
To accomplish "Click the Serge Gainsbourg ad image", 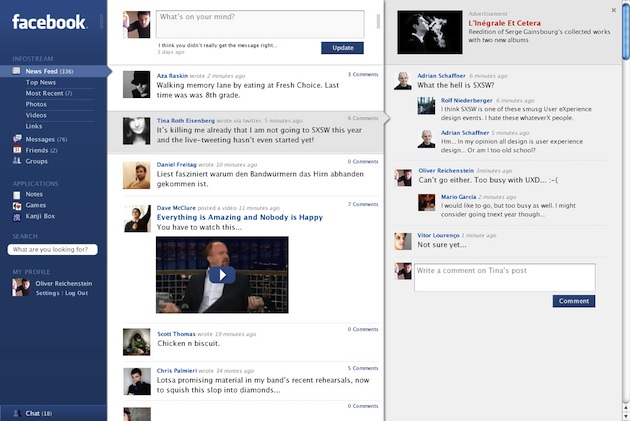I will coord(430,32).
